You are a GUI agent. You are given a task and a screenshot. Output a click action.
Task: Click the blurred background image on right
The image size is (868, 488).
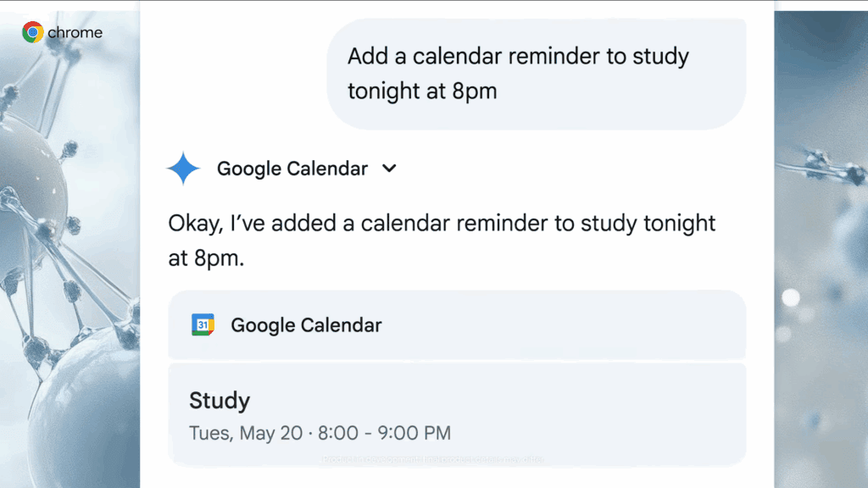[x=821, y=254]
